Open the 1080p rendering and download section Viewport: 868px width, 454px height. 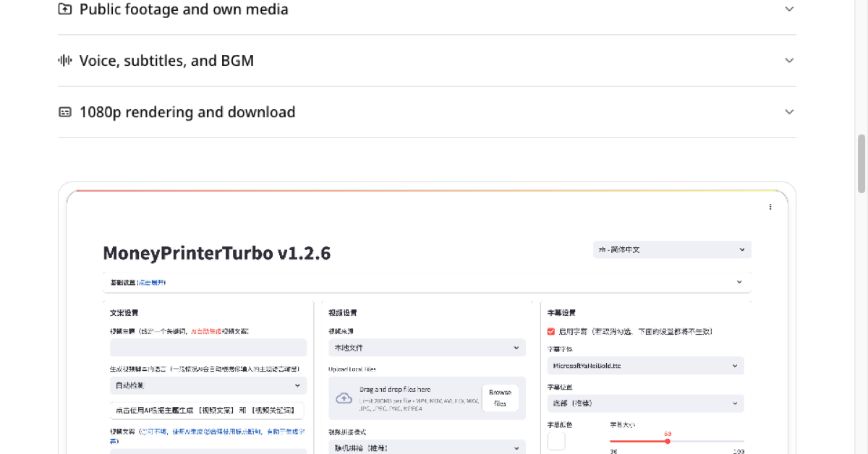[427, 112]
